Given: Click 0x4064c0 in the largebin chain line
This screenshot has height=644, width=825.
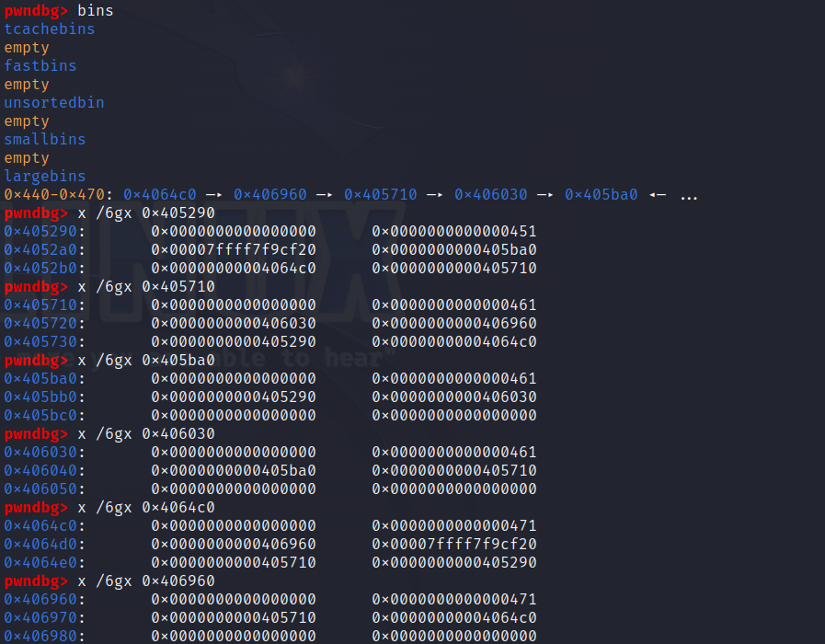Looking at the screenshot, I should 160,194.
